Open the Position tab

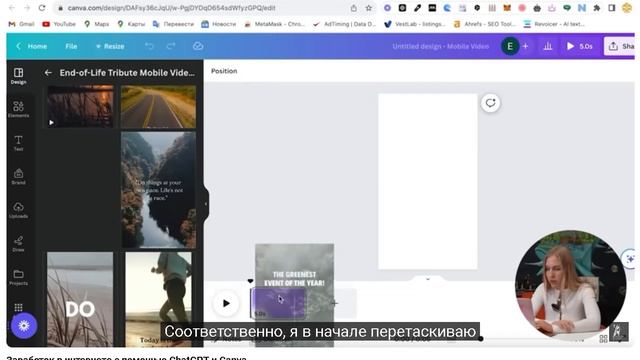[224, 71]
